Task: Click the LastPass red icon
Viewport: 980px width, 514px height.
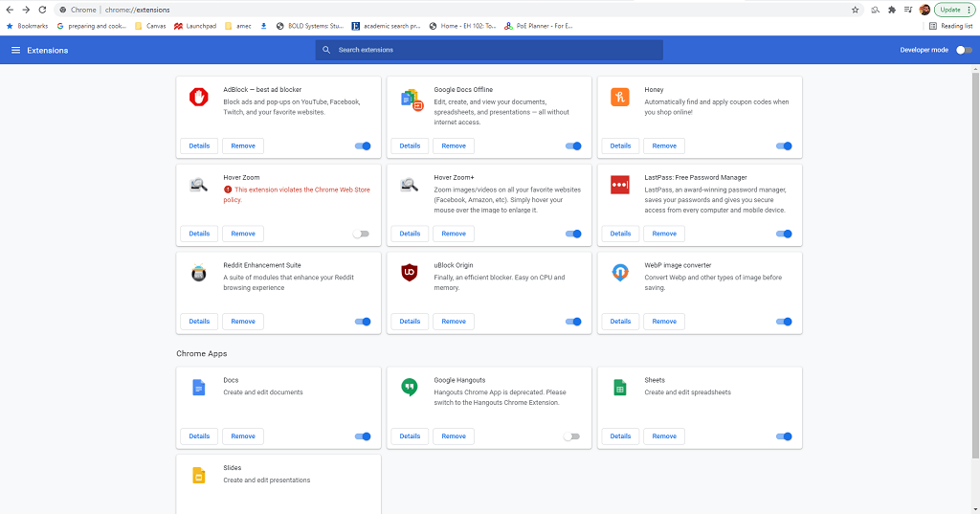Action: [x=619, y=185]
